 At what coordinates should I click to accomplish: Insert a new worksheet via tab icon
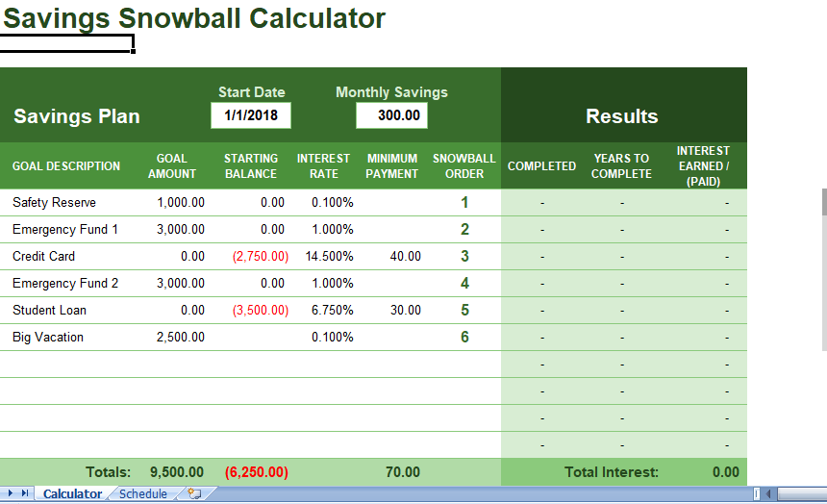[x=194, y=494]
